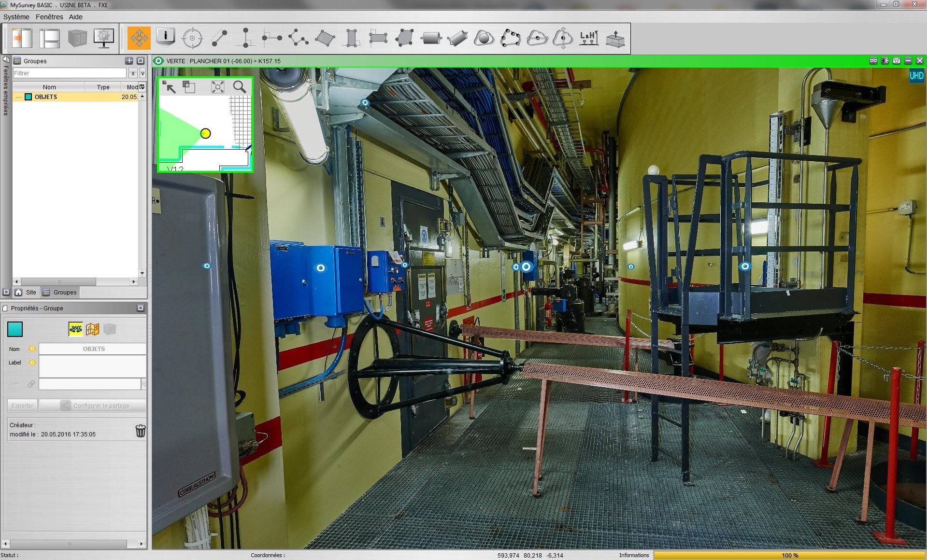Select the orange pan/move navigation tool
The height and width of the screenshot is (560, 927).
[x=139, y=38]
